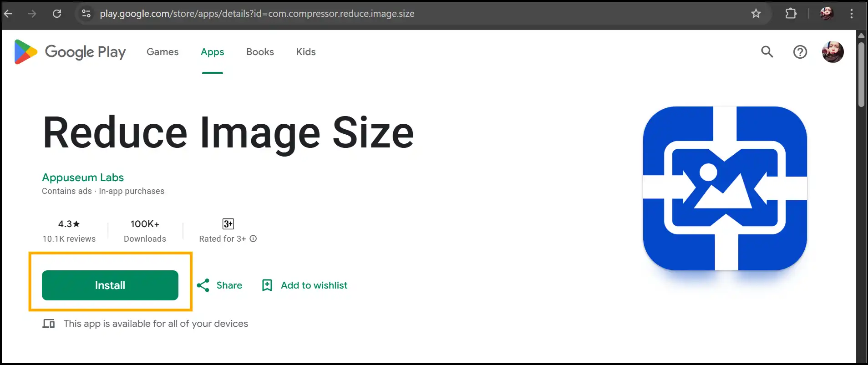Click the 3+ content rating badge
The height and width of the screenshot is (365, 868).
[x=228, y=224]
